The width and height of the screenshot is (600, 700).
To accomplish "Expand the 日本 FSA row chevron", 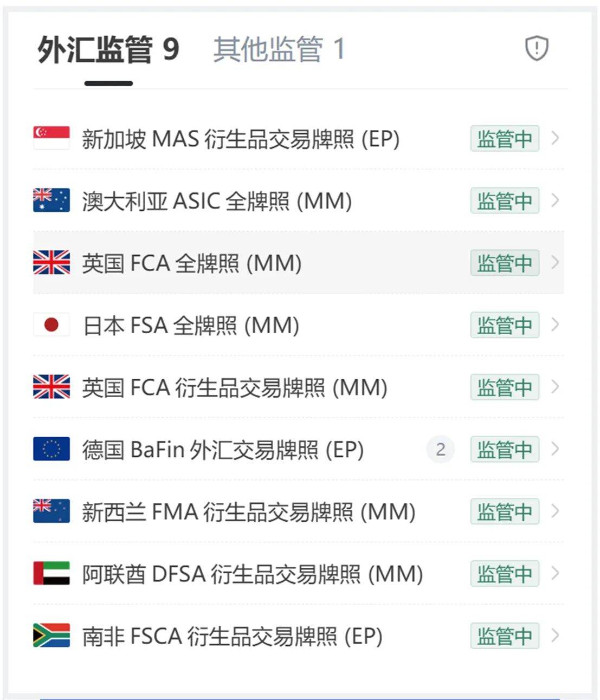I will tap(555, 325).
